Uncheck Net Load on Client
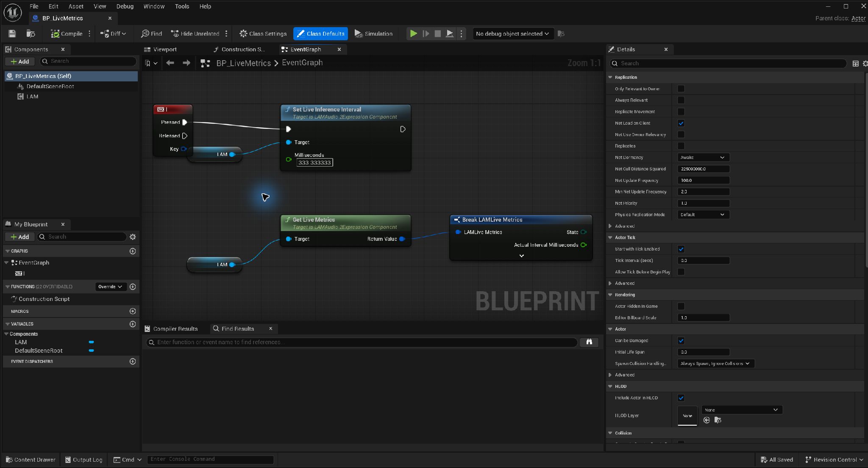This screenshot has height=468, width=868. 681,123
